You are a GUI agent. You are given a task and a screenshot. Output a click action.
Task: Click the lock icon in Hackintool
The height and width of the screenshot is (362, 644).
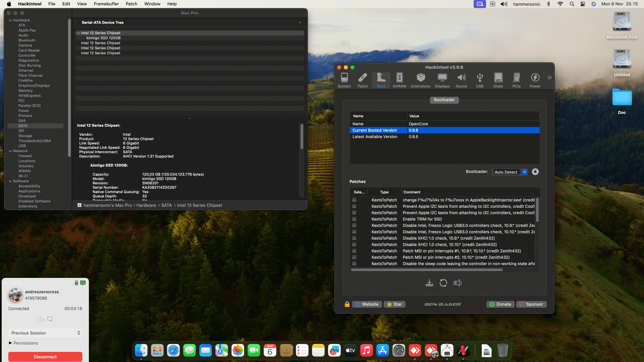347,304
